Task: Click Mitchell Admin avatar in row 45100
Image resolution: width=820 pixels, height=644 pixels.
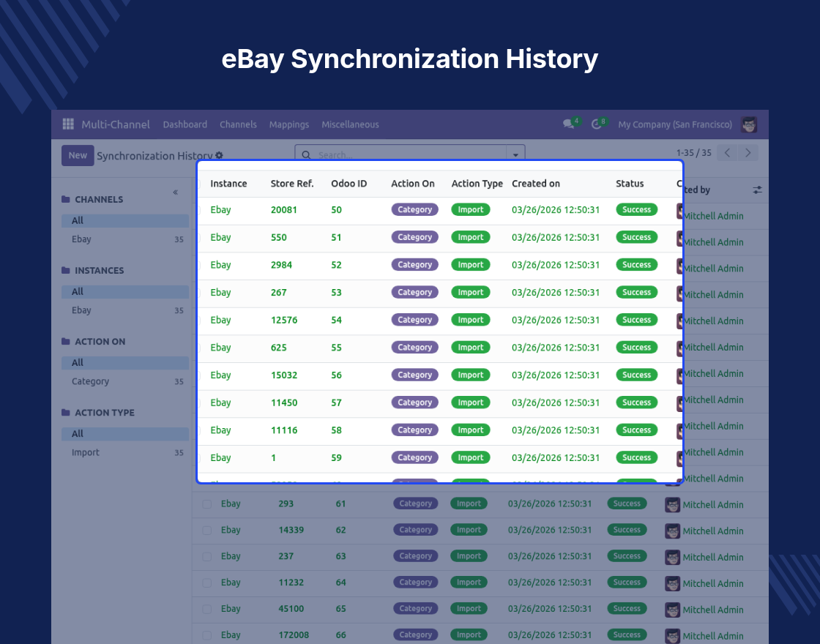Action: click(x=673, y=610)
